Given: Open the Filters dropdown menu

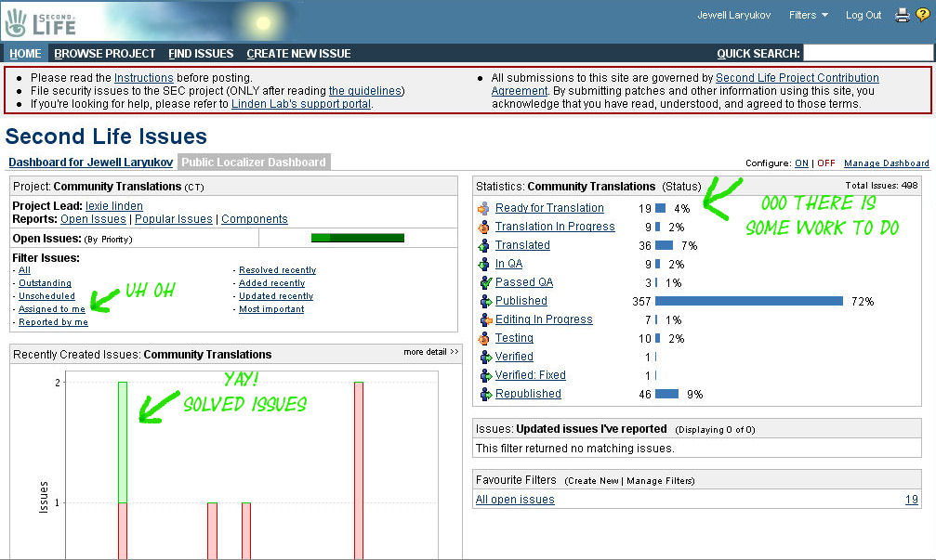Looking at the screenshot, I should coord(808,15).
